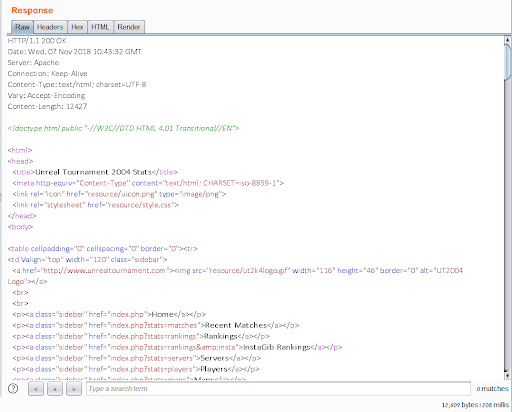This screenshot has height=412, width=512.
Task: Click the scrollbar up arrow
Action: pos(507,40)
